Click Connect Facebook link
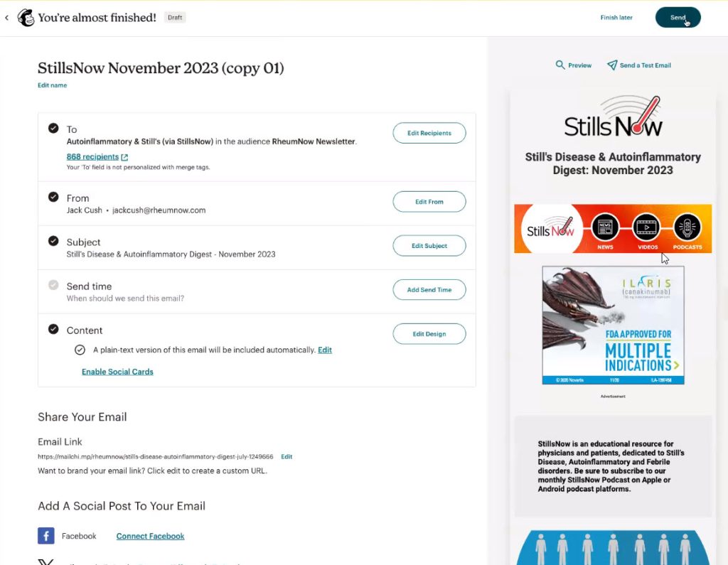This screenshot has height=565, width=728. coord(151,536)
